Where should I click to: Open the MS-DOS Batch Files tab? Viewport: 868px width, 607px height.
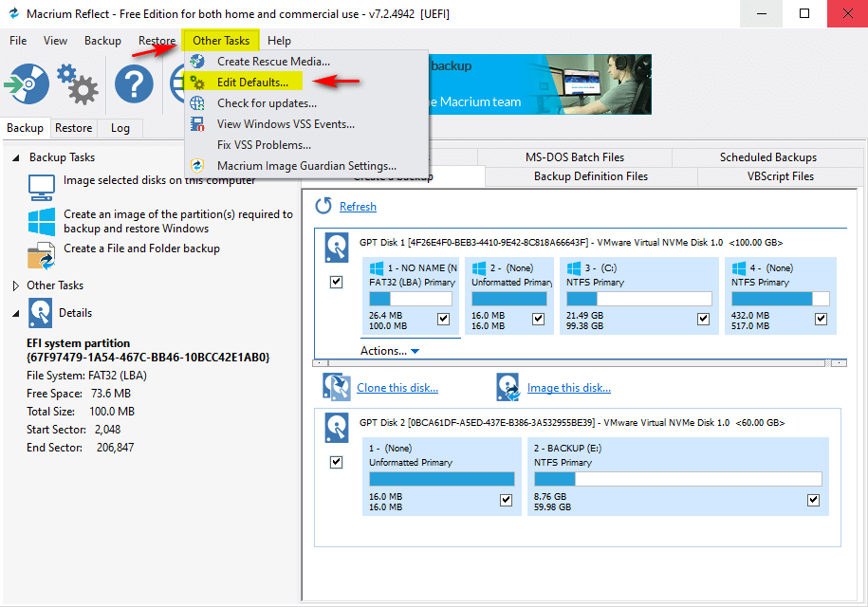575,157
